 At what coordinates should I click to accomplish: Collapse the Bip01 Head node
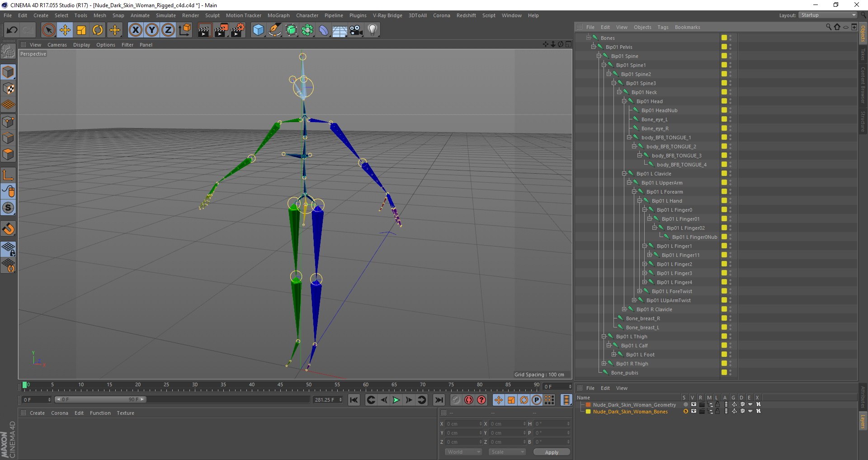(624, 101)
